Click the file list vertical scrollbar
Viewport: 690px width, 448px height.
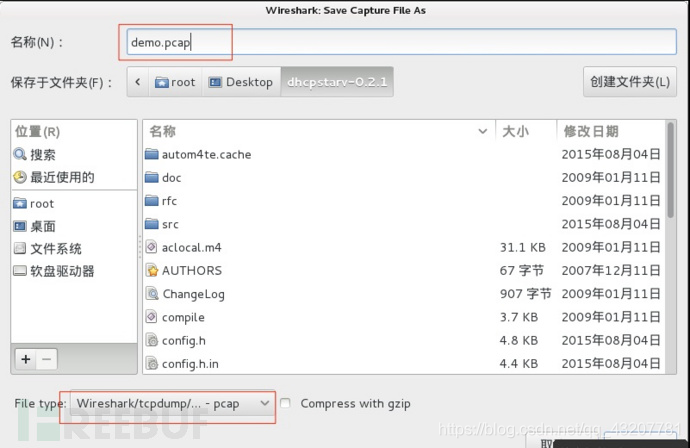pyautogui.click(x=670, y=169)
